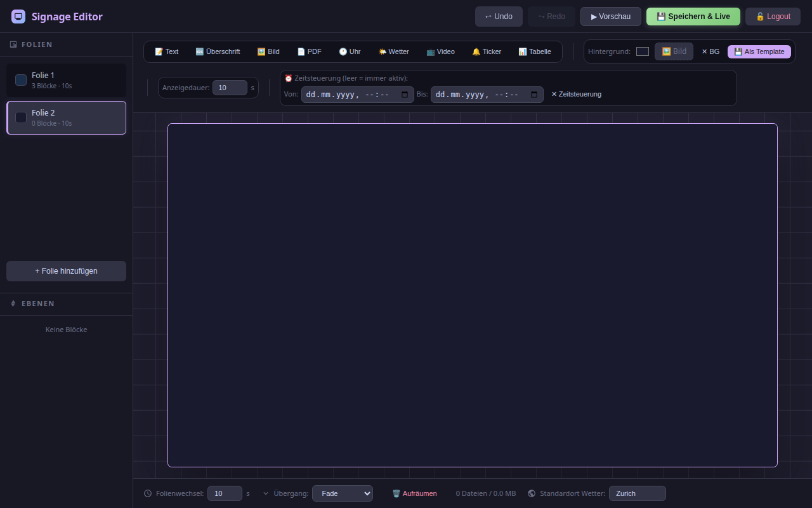Click the '0 Dateien / 0.0 MB' text
Screen dimensions: 812x508
coord(486,493)
